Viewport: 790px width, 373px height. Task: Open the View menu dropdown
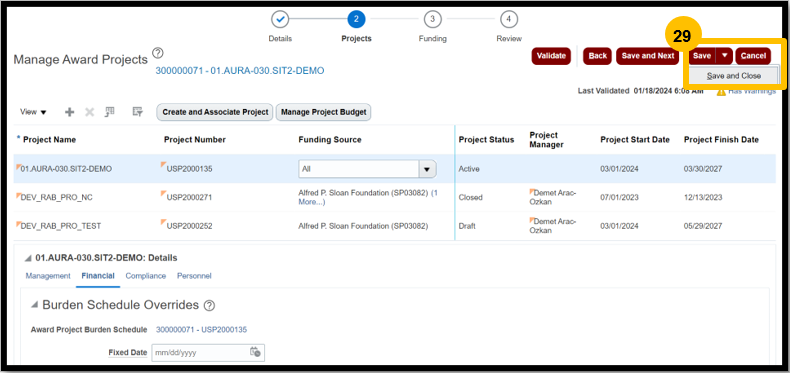click(x=33, y=112)
